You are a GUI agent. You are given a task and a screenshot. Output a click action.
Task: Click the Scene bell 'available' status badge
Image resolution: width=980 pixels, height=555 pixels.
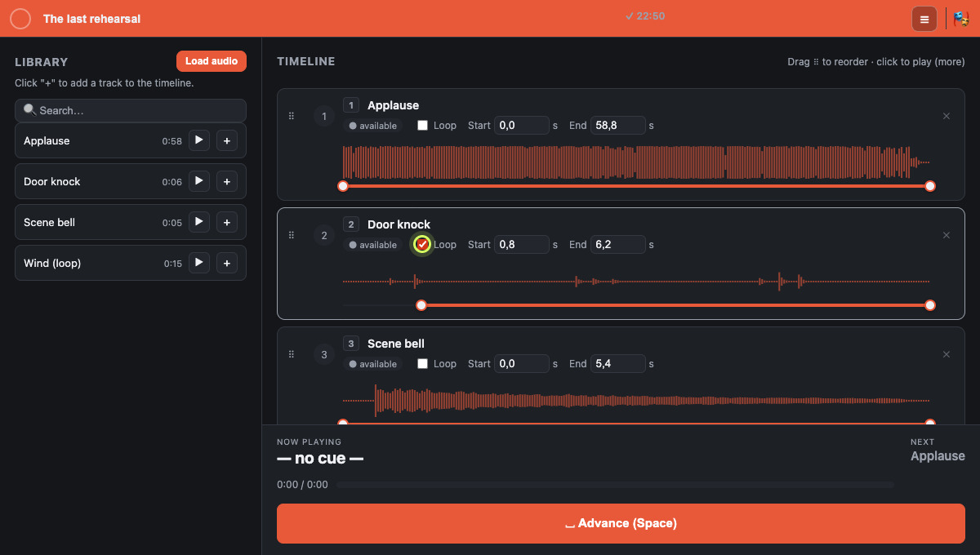[373, 364]
